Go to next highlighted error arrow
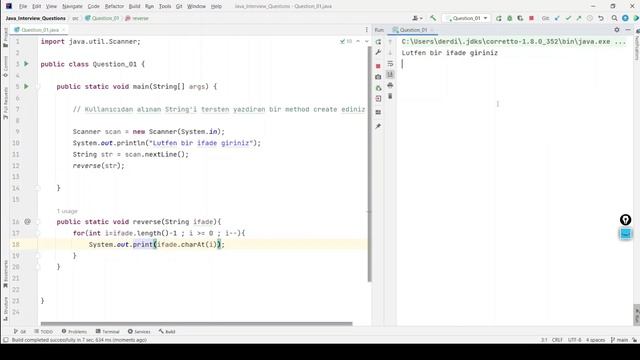Image resolution: width=640 pixels, height=360 pixels. (367, 41)
